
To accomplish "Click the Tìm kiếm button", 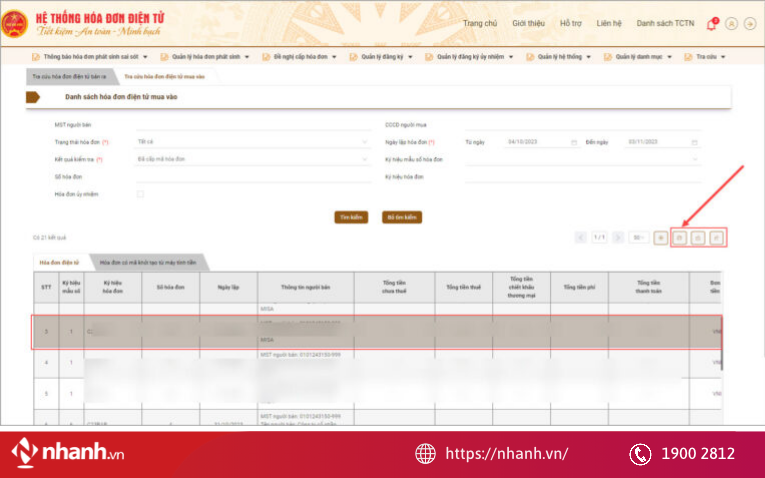I will (x=351, y=217).
